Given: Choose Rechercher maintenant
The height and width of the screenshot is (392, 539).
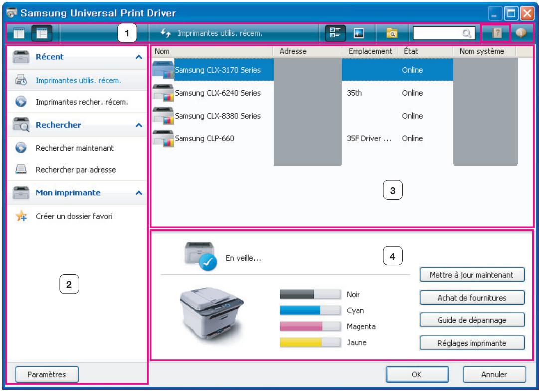Looking at the screenshot, I should (75, 148).
